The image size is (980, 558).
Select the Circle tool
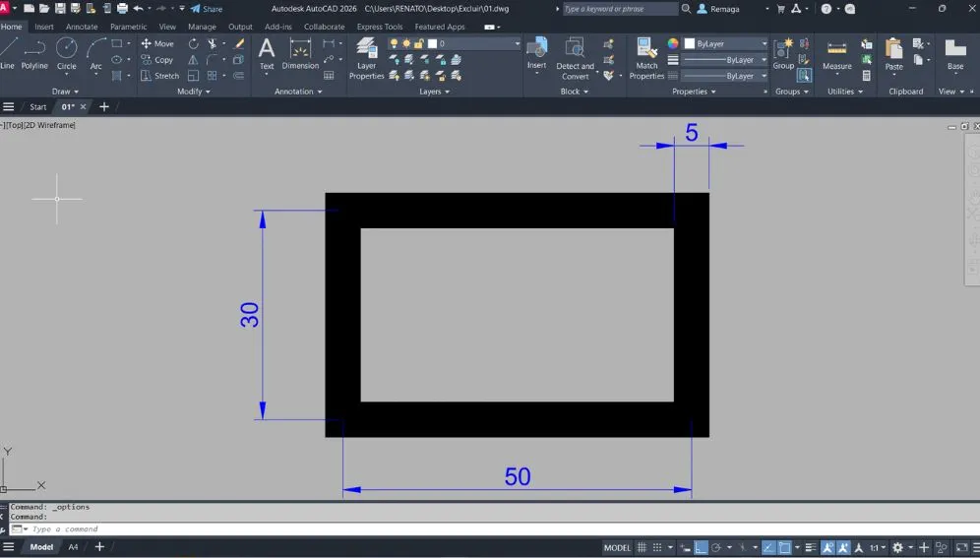[66, 53]
